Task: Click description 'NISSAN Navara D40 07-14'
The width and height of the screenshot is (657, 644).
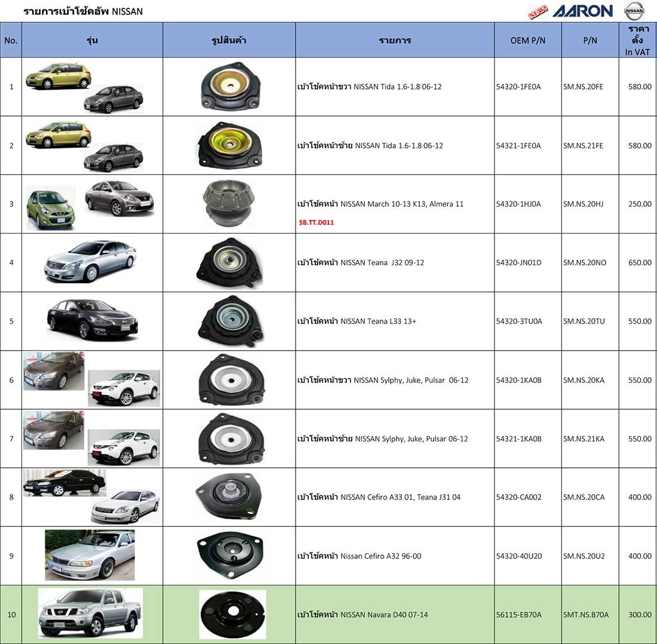Action: (384, 615)
